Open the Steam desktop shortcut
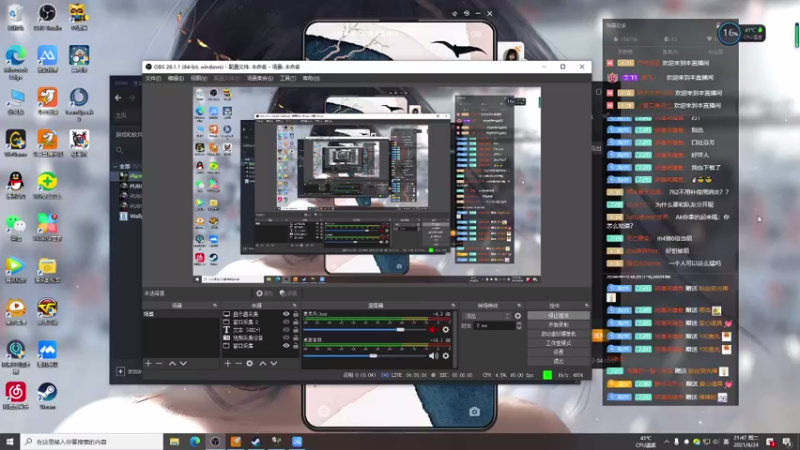Viewport: 800px width, 450px height. (47, 395)
